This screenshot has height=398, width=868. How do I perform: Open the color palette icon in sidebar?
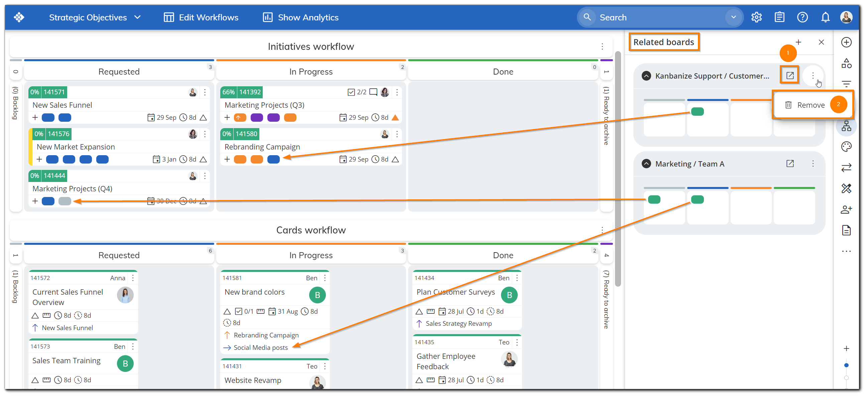(846, 146)
